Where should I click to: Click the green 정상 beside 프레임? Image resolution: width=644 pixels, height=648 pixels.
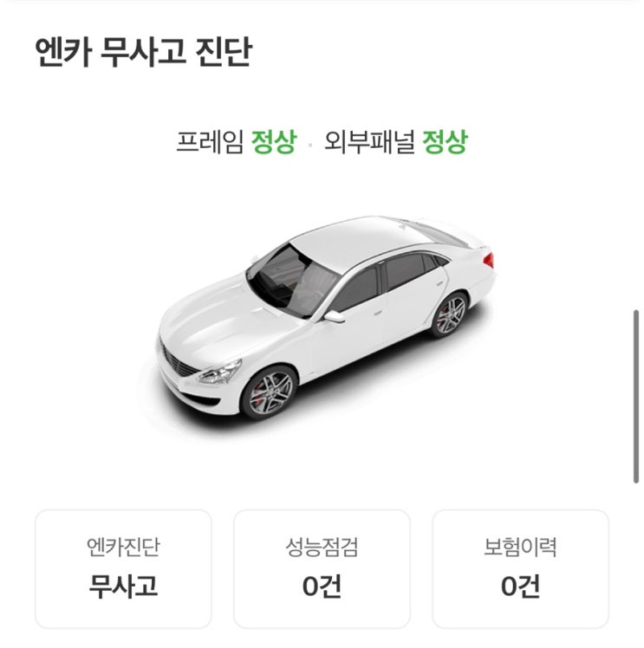[274, 142]
